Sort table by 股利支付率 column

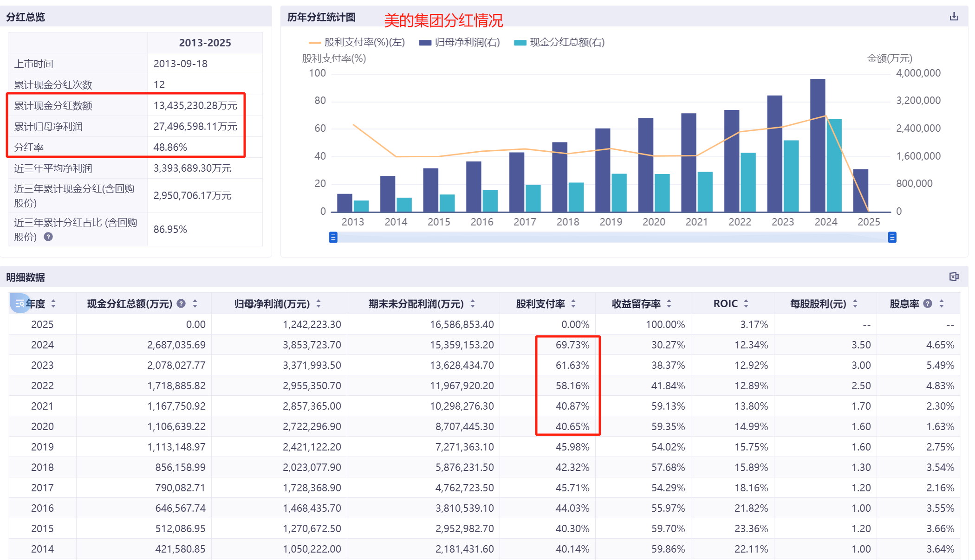tap(573, 303)
